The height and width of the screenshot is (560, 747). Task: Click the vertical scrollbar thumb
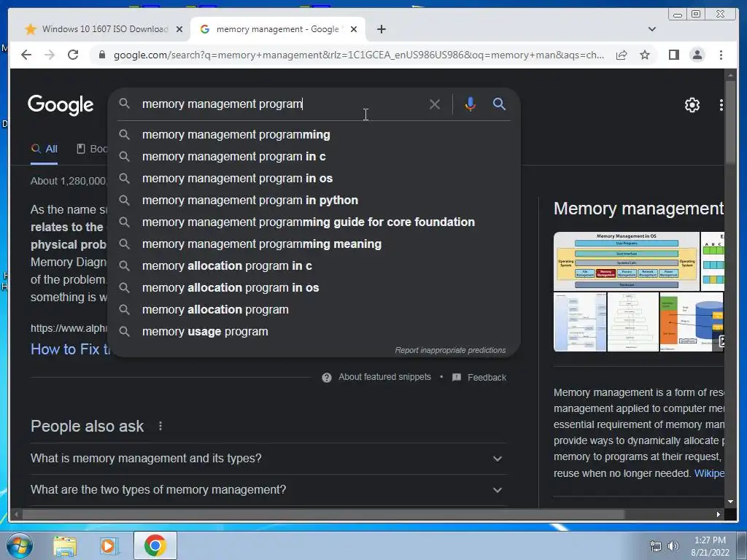(x=730, y=122)
